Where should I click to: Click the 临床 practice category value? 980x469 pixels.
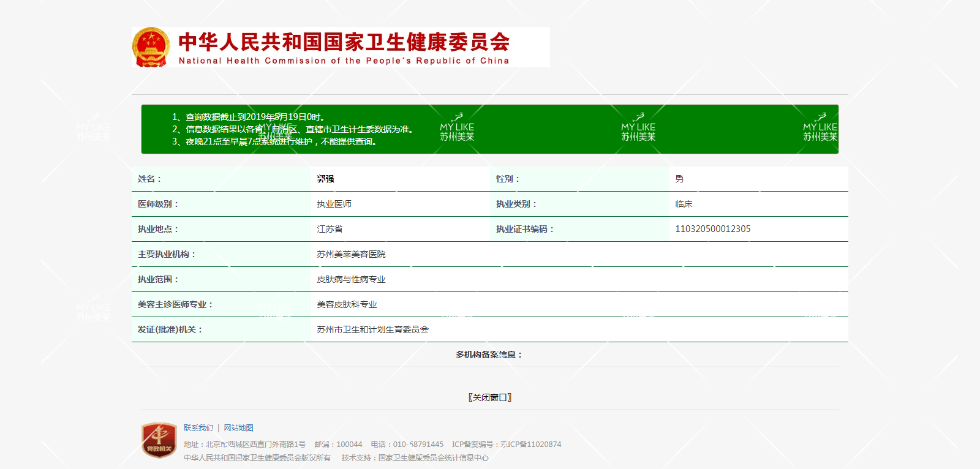click(x=684, y=204)
